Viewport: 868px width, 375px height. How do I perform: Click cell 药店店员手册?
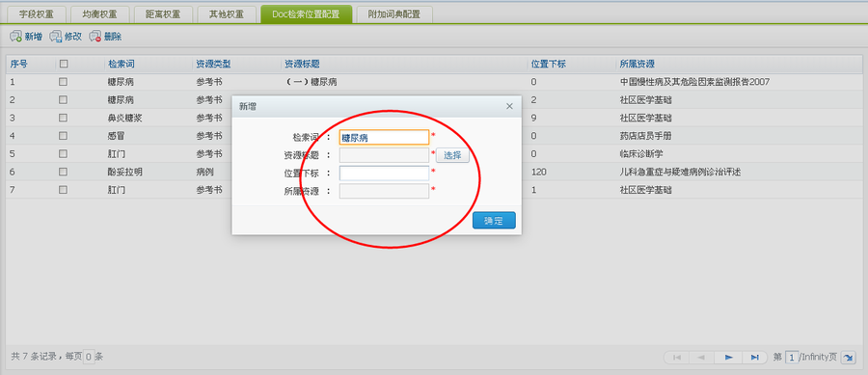tap(646, 136)
